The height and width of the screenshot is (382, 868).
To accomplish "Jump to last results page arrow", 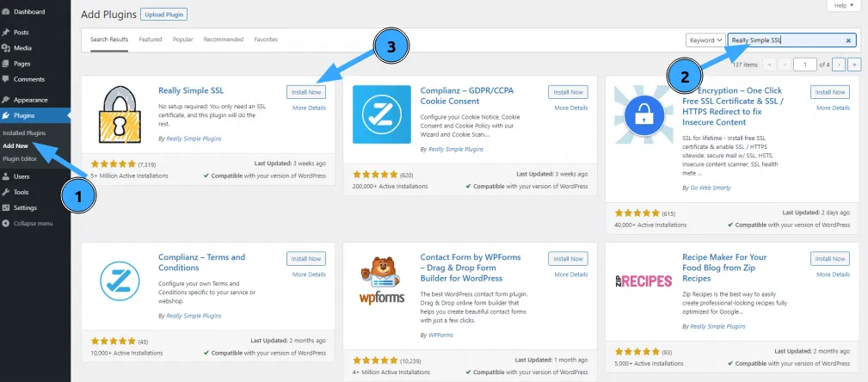I will 854,65.
